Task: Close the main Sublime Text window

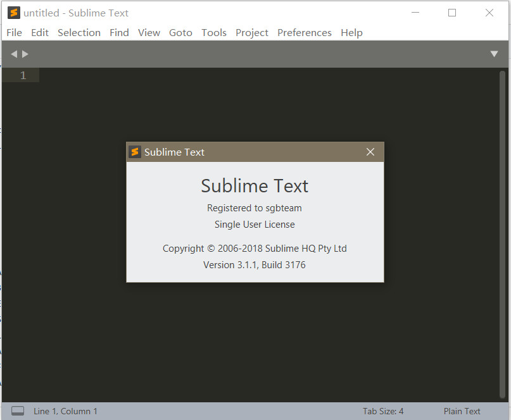Action: tap(489, 13)
